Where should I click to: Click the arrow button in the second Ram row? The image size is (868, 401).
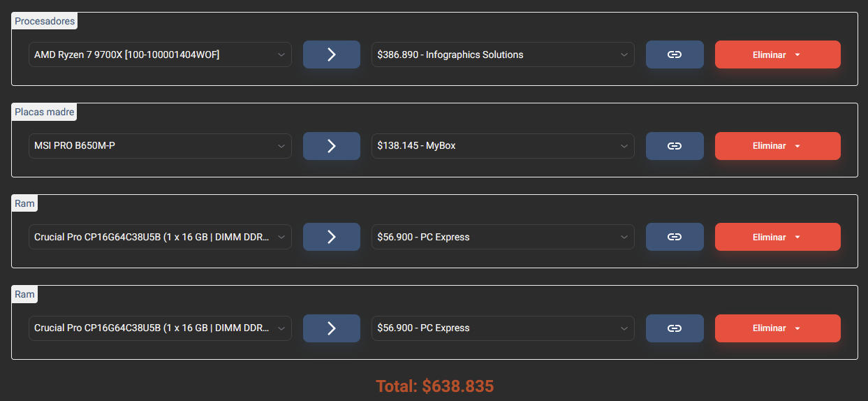pyautogui.click(x=332, y=328)
